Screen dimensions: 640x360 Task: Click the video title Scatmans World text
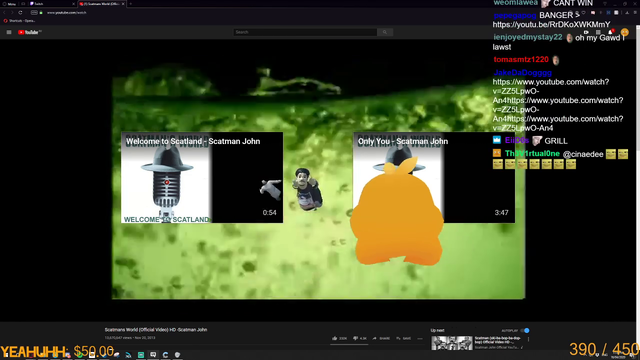[156, 330]
